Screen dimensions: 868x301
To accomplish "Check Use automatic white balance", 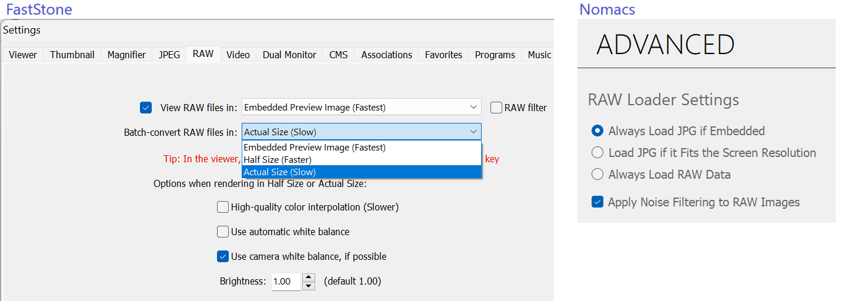I will pos(223,232).
